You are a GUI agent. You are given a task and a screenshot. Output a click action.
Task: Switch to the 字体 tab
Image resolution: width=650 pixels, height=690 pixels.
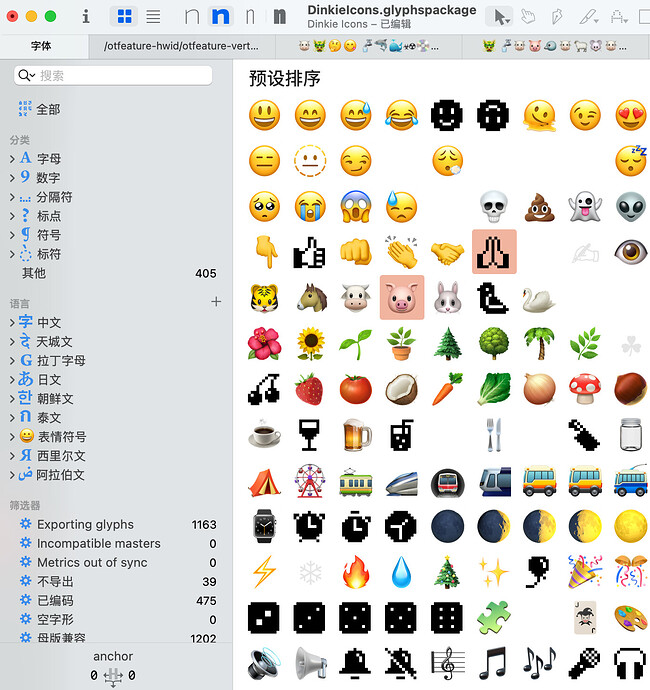pos(41,46)
